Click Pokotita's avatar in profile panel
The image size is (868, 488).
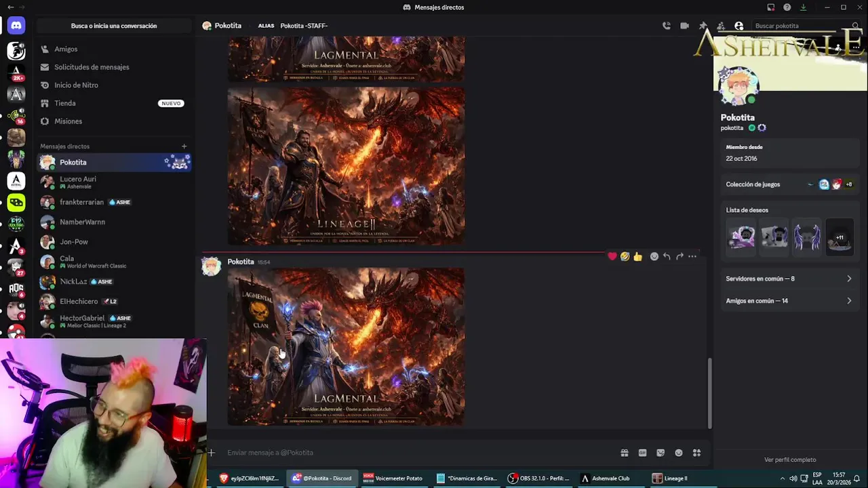738,87
